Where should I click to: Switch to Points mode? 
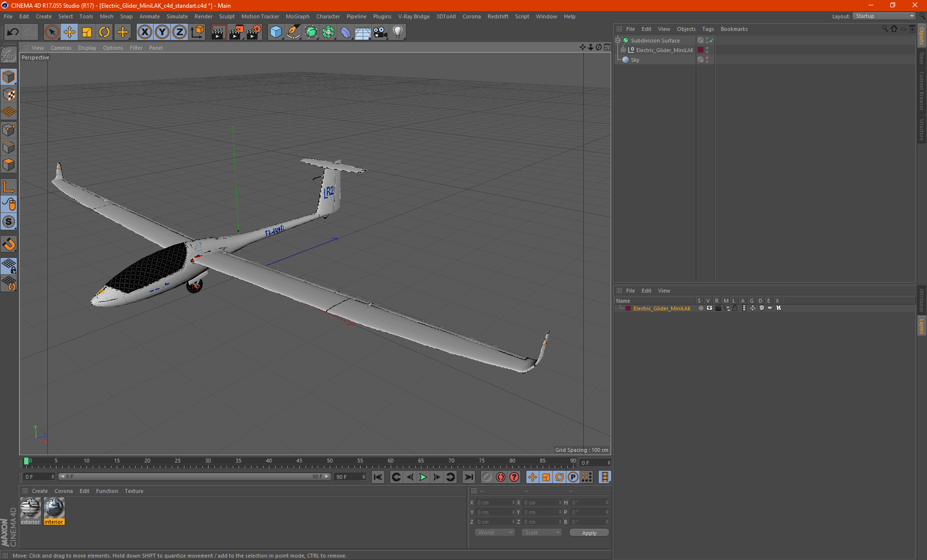point(9,130)
